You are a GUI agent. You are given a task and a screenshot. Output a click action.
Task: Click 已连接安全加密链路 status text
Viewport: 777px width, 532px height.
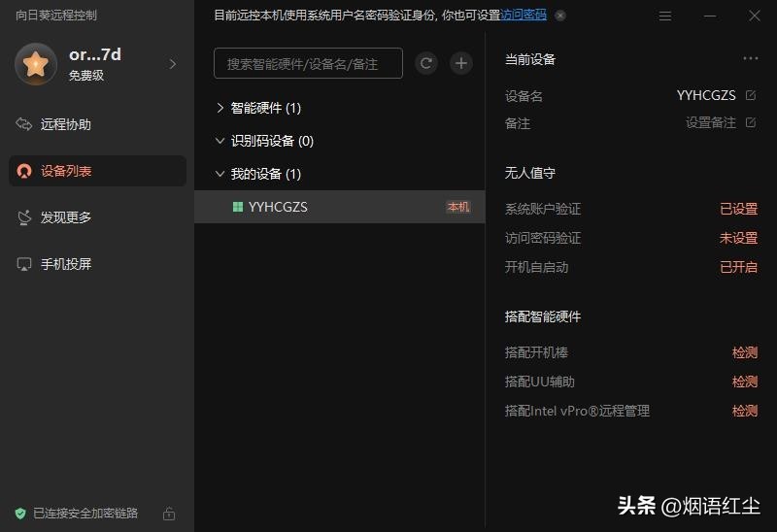85,514
